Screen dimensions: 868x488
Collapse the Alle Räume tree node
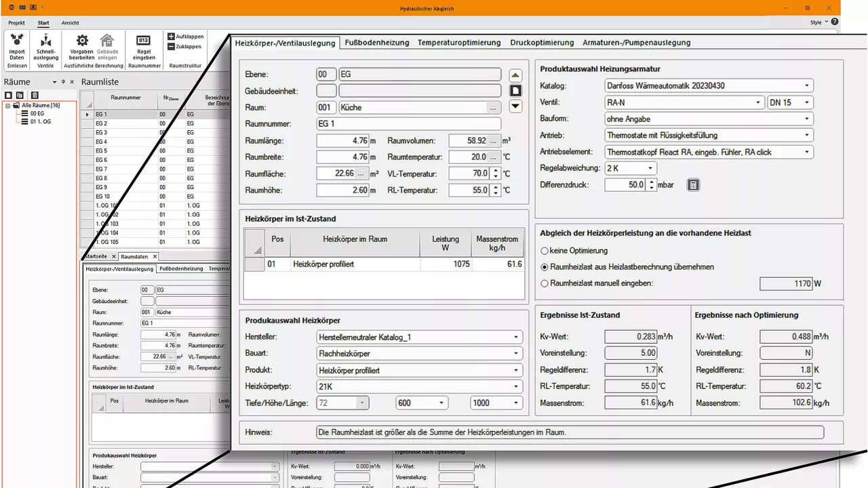[x=7, y=106]
